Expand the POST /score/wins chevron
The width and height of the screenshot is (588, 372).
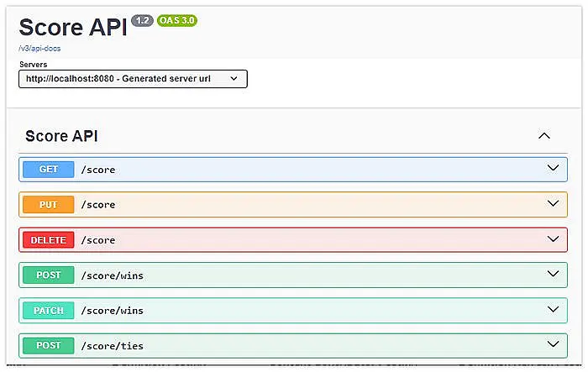click(553, 274)
